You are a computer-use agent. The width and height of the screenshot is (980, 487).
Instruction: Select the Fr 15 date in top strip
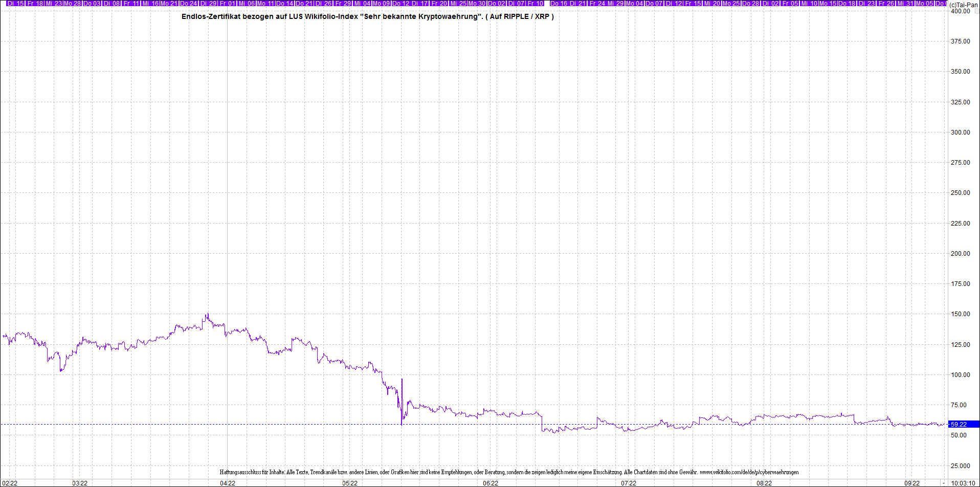pyautogui.click(x=693, y=4)
